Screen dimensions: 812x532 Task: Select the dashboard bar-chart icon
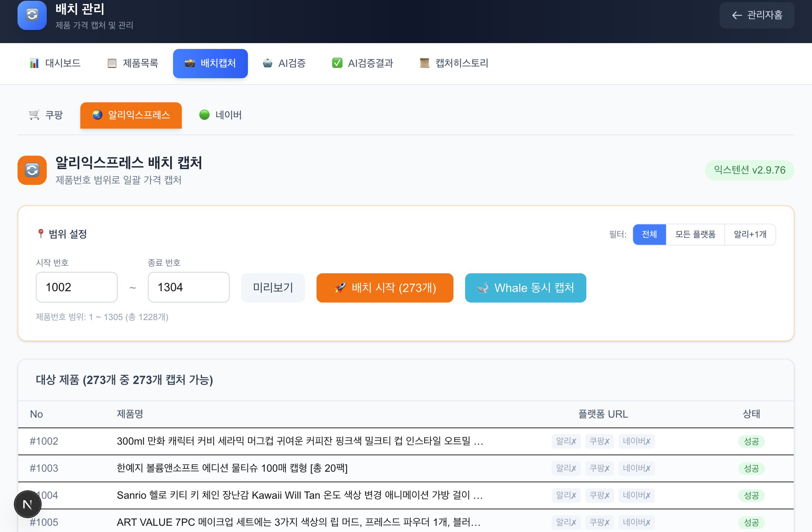(x=35, y=63)
